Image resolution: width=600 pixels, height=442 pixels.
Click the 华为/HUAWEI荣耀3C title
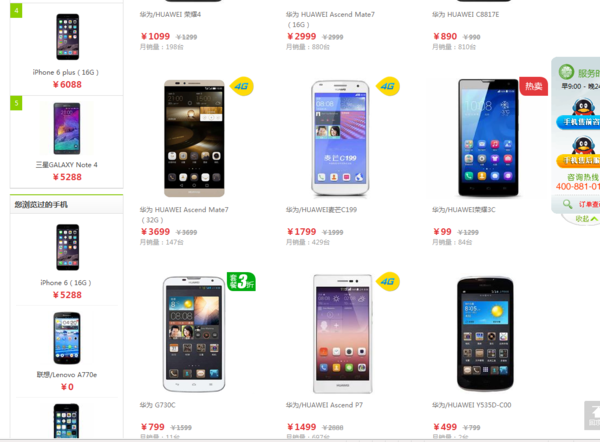[463, 210]
